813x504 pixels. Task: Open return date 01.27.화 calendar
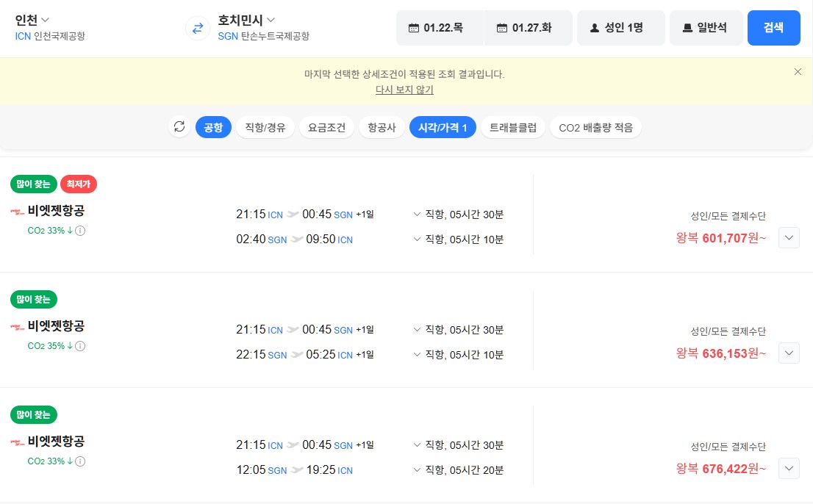pos(528,28)
